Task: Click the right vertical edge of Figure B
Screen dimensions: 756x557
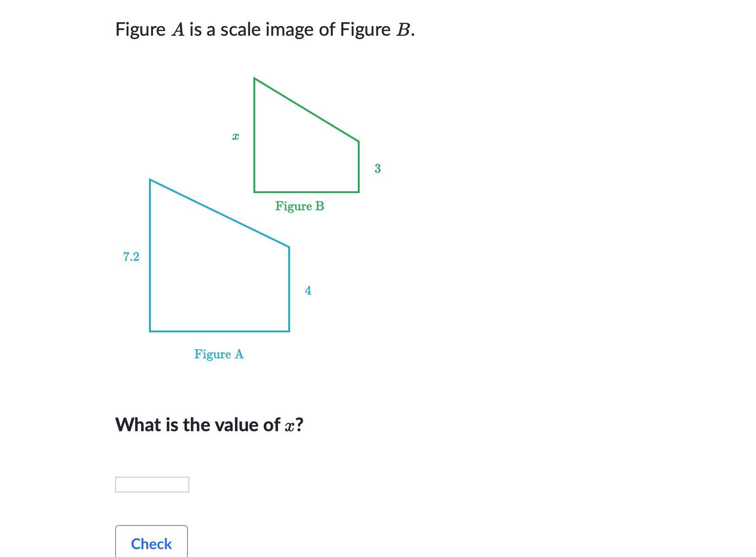Action: [x=358, y=166]
